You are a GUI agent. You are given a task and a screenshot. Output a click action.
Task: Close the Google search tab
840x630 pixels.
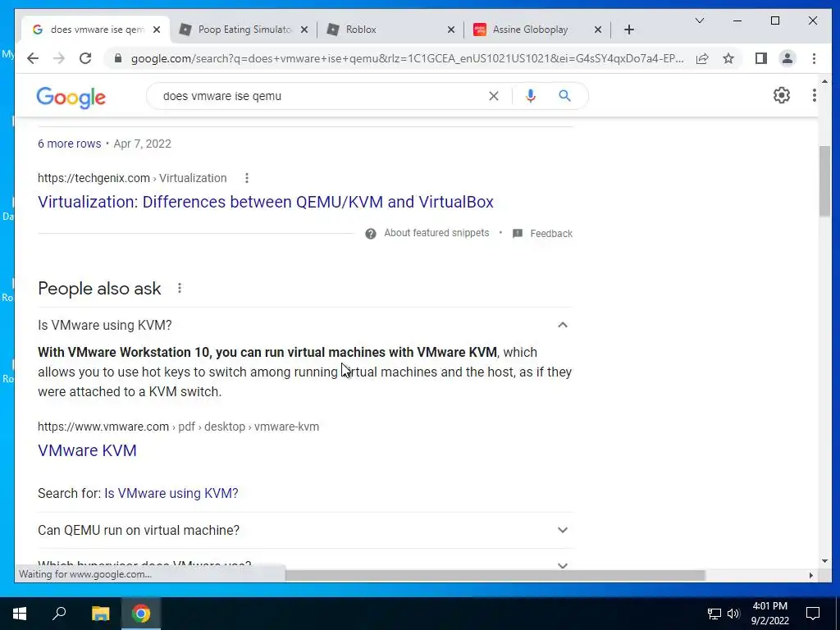tap(157, 30)
